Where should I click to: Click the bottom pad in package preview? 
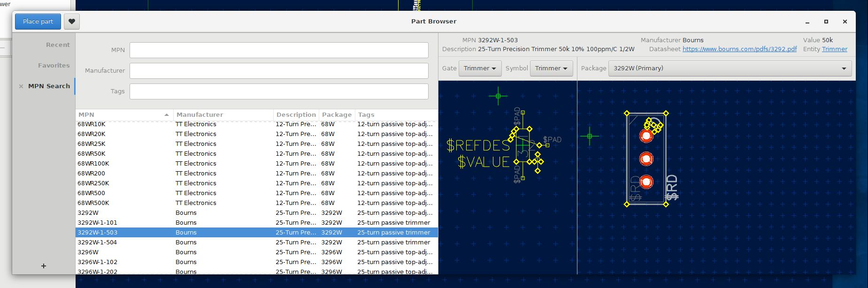pyautogui.click(x=646, y=182)
